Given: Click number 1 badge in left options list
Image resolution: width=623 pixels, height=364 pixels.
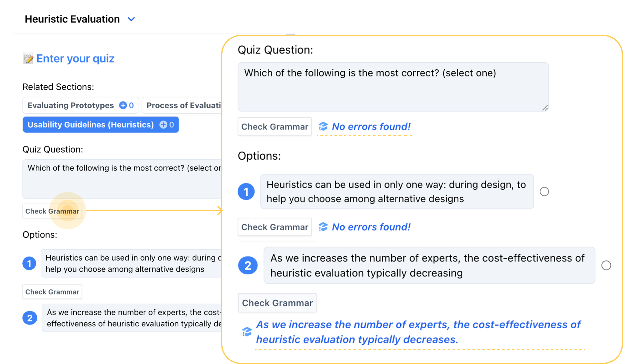Looking at the screenshot, I should (30, 263).
